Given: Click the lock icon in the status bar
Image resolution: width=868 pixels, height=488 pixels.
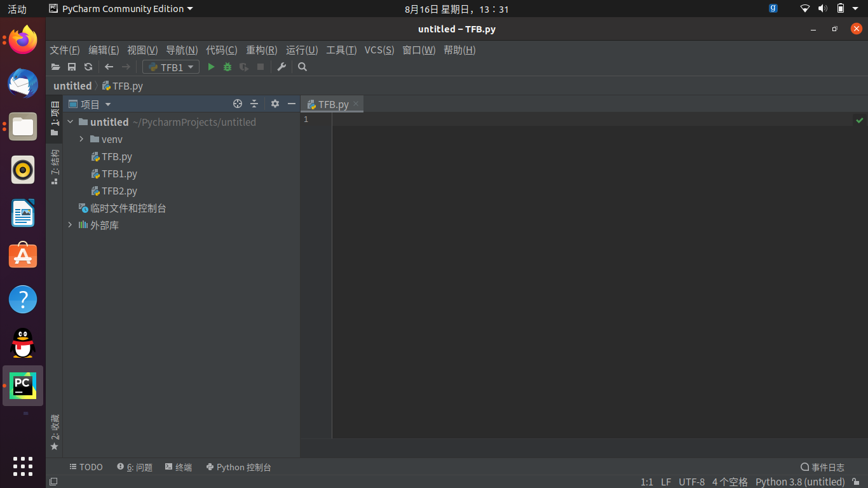Looking at the screenshot, I should 857,482.
